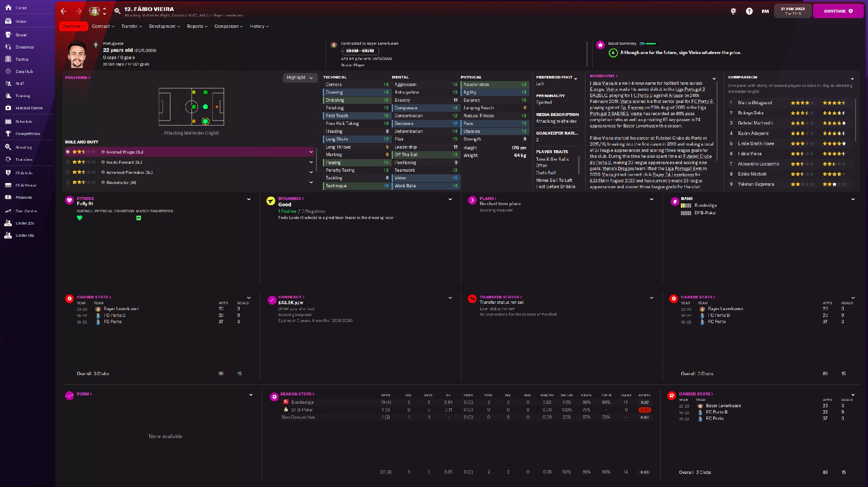The height and width of the screenshot is (487, 868).
Task: Open Medical Centre in the sidebar
Action: coord(29,108)
